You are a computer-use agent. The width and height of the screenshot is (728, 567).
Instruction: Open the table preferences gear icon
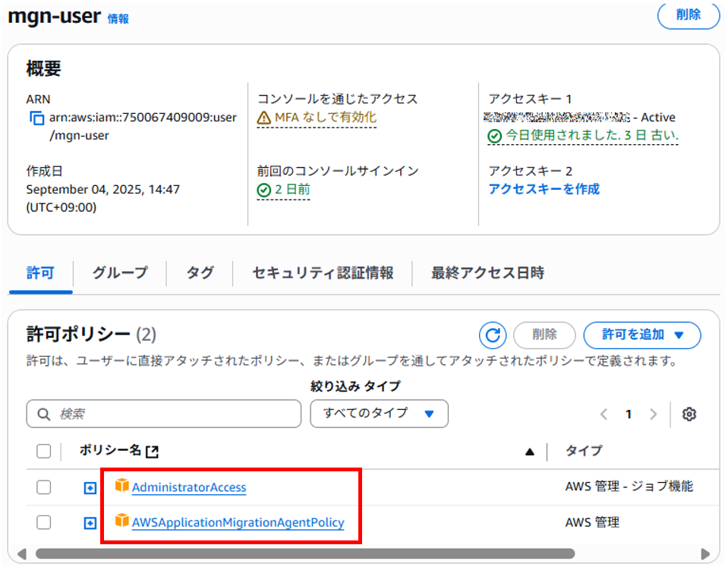(689, 414)
